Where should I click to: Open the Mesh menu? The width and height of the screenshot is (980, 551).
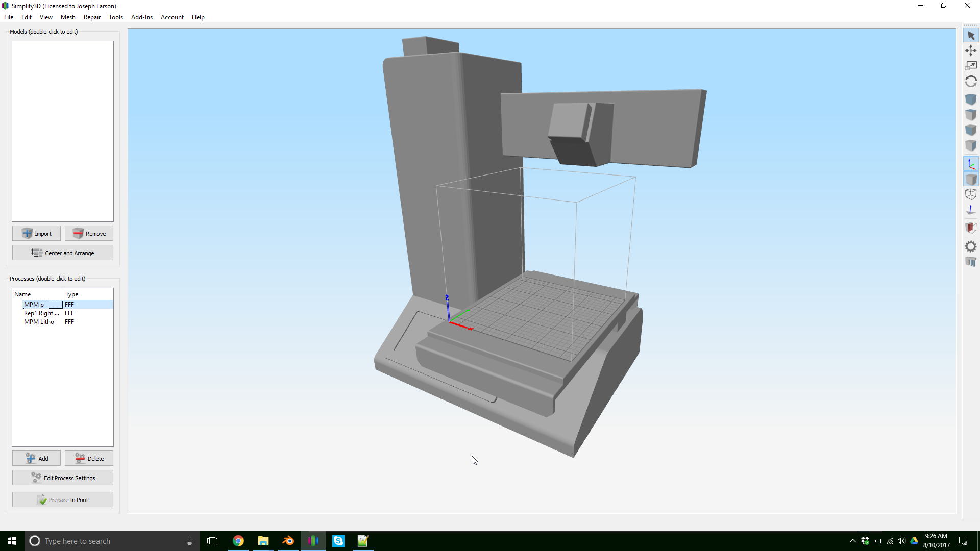click(x=68, y=17)
